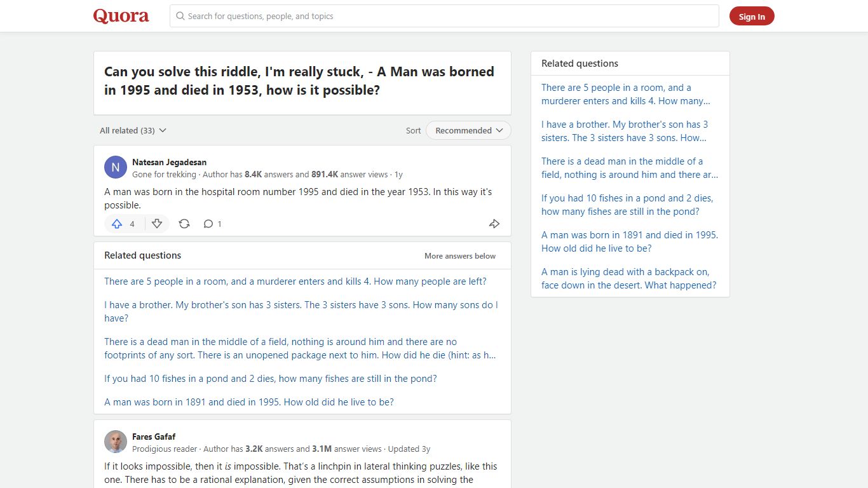Expand the All related (33) filter
Image resolution: width=868 pixels, height=488 pixels.
pos(133,130)
